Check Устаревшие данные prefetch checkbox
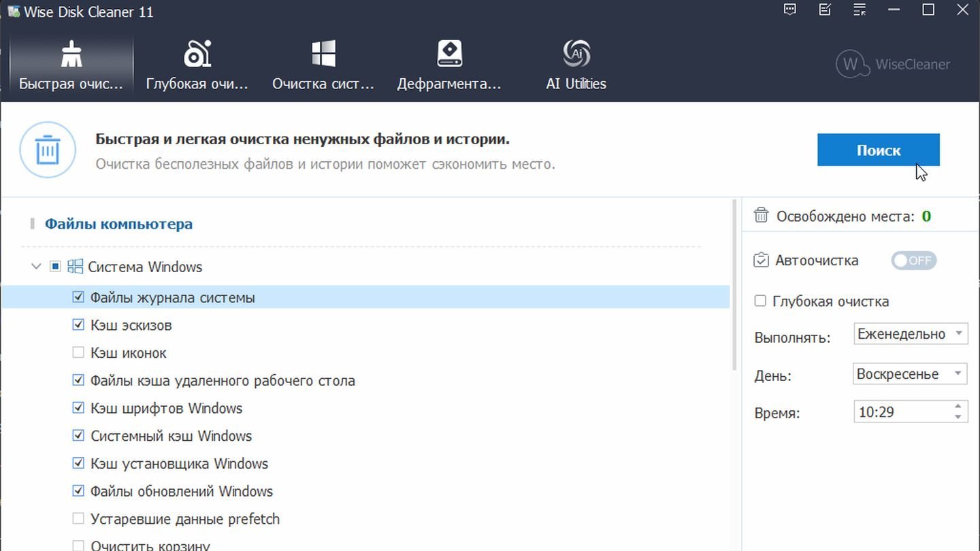 [x=78, y=519]
